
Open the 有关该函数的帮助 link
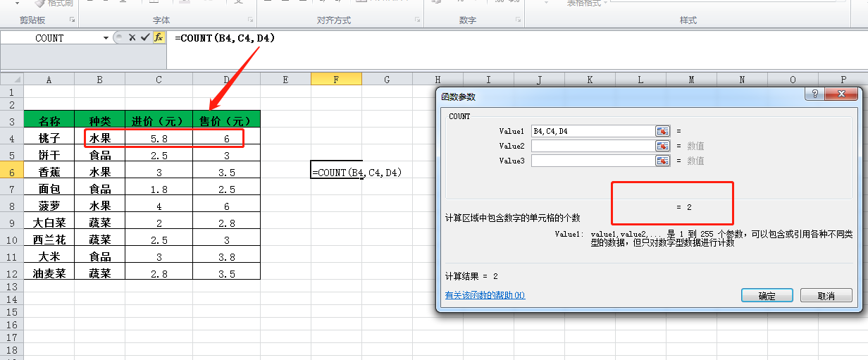point(485,295)
